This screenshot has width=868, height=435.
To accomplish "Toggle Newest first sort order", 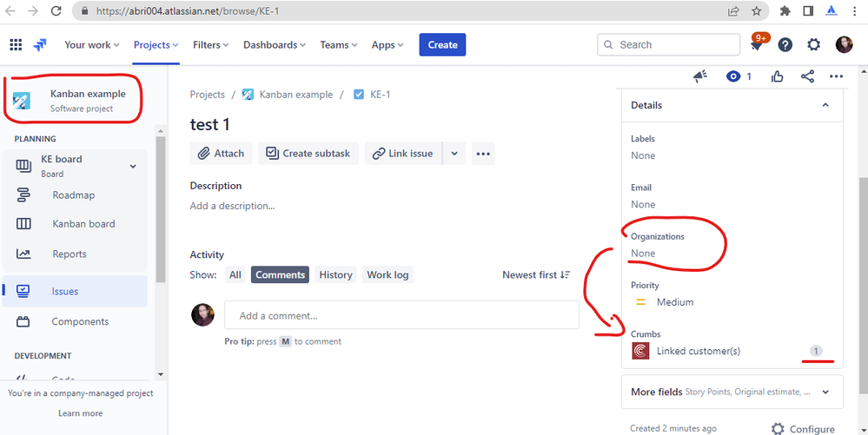I will [x=536, y=274].
